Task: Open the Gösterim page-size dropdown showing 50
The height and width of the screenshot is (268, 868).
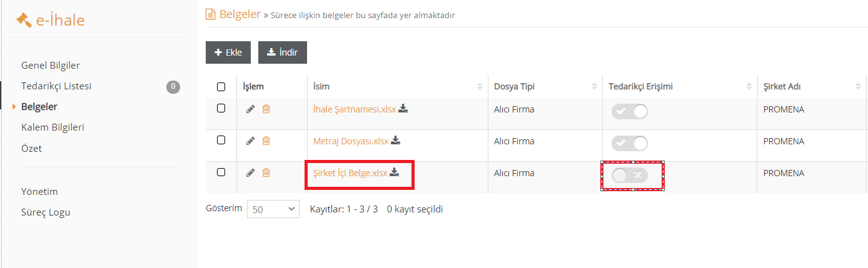Action: (x=273, y=209)
